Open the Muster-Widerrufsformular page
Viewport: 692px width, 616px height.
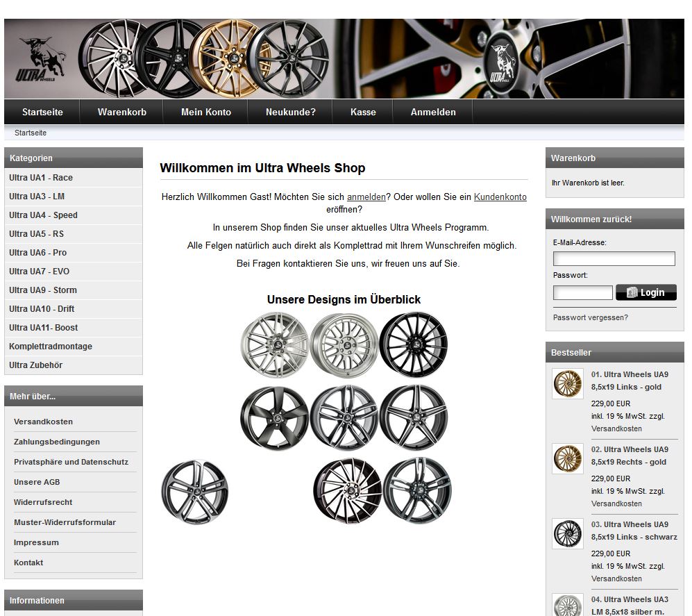(x=65, y=522)
